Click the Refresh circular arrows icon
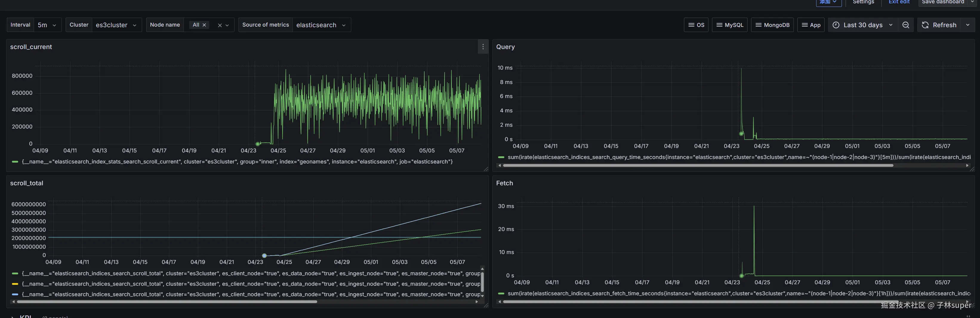980x318 pixels. click(x=925, y=25)
